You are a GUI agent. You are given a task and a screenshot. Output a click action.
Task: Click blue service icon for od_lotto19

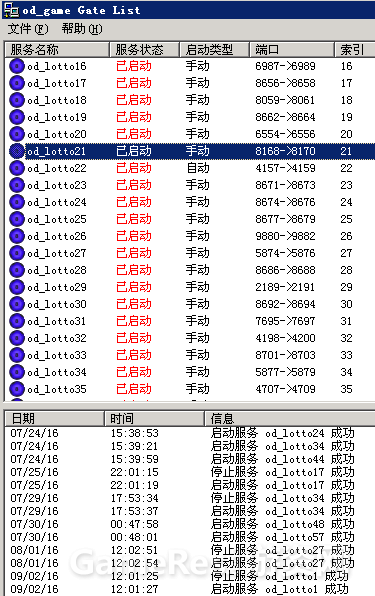(x=17, y=117)
